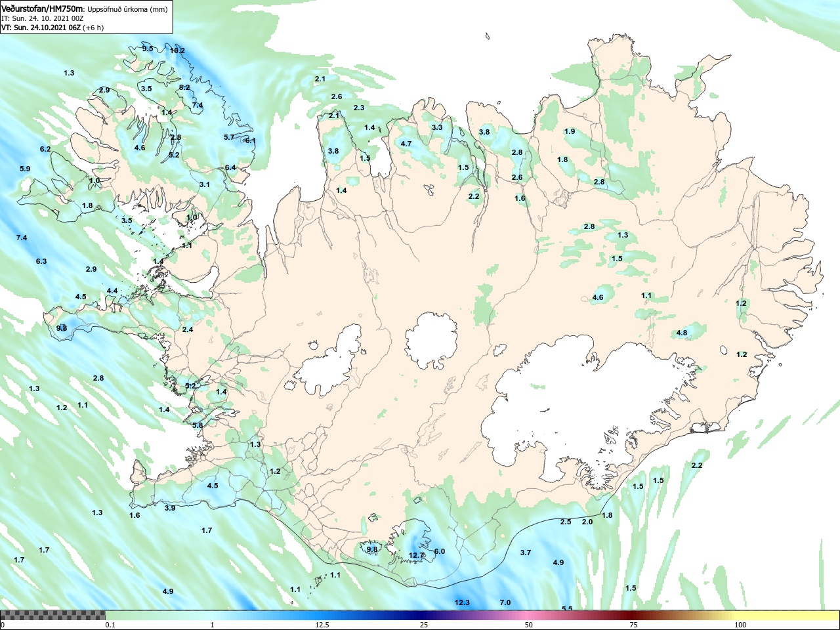This screenshot has height=630, width=840.
Task: Select the 4.4 value label
Action: pyautogui.click(x=112, y=291)
